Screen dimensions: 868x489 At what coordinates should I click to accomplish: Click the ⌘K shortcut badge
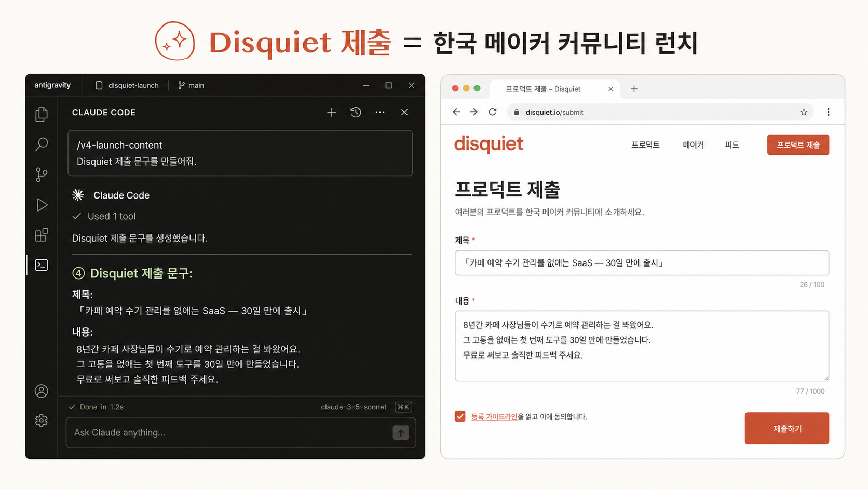(x=403, y=407)
